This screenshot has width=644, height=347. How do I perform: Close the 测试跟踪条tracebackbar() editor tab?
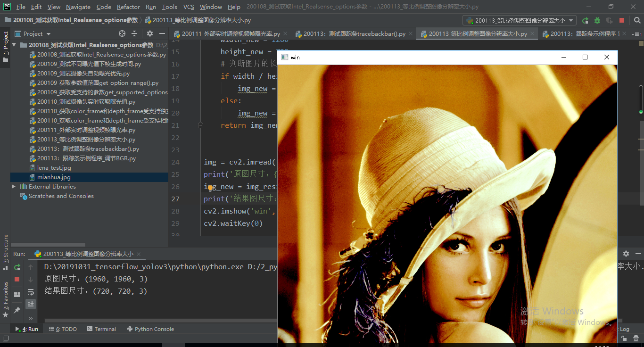click(x=411, y=34)
